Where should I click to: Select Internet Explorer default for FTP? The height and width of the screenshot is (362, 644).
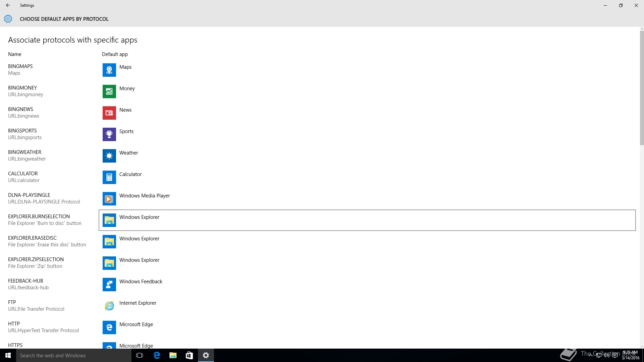(367, 306)
